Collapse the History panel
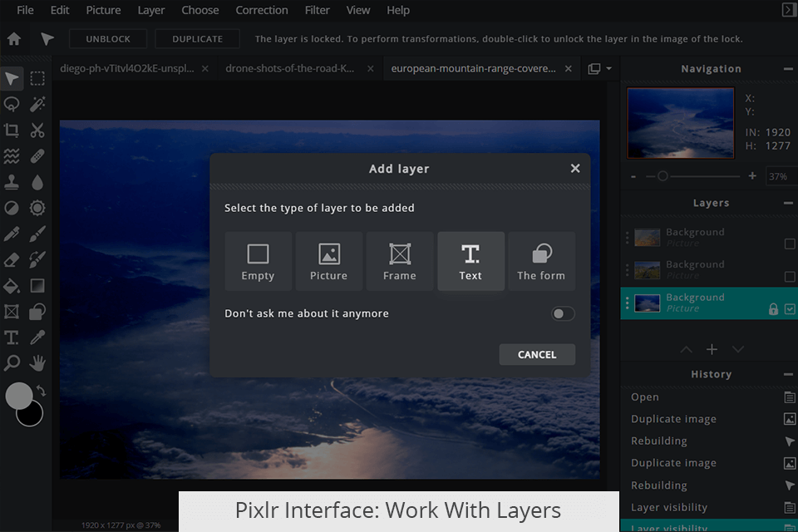This screenshot has width=798, height=532. 788,374
